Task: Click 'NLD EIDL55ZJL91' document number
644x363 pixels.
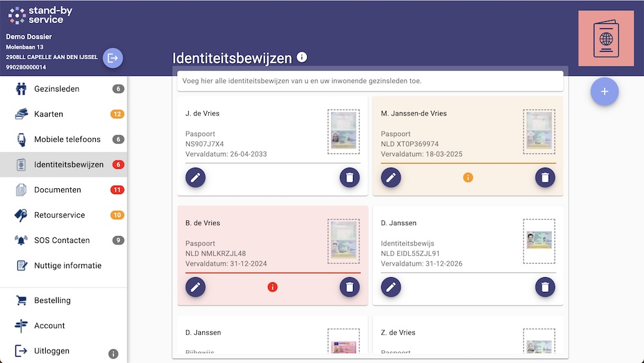Action: click(410, 253)
